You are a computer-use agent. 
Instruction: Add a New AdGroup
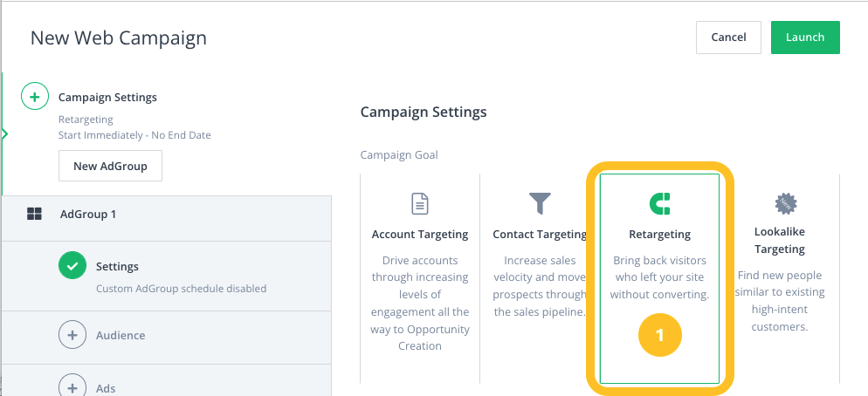(110, 166)
